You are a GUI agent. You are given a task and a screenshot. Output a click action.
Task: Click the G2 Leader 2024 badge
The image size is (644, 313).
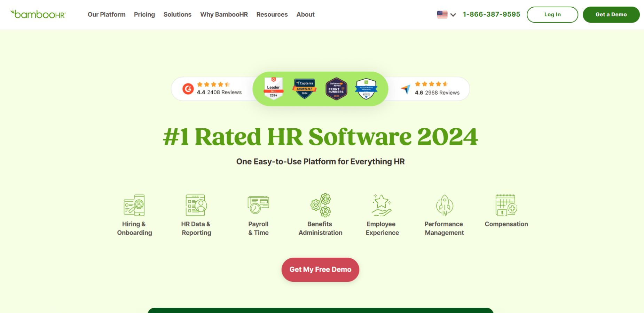[274, 88]
